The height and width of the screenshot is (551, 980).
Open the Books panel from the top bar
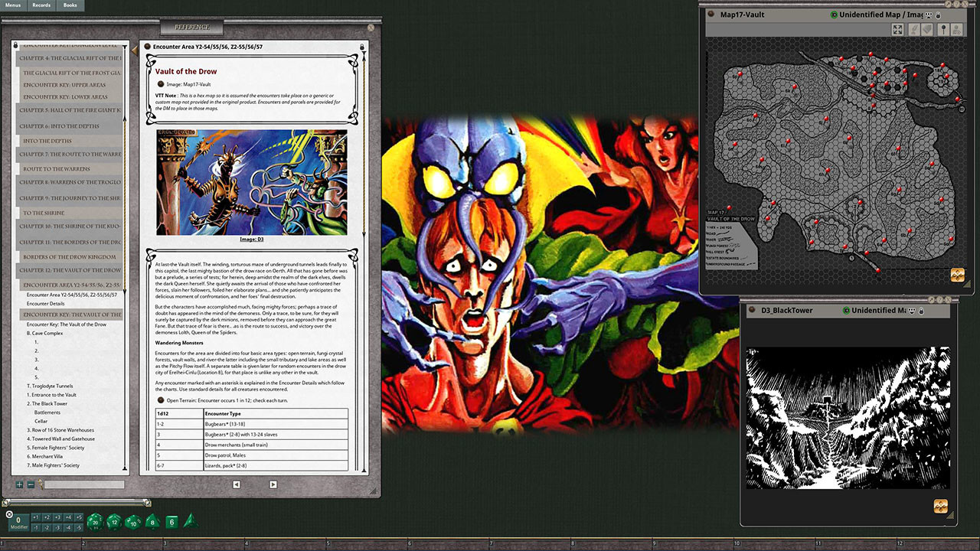(69, 5)
